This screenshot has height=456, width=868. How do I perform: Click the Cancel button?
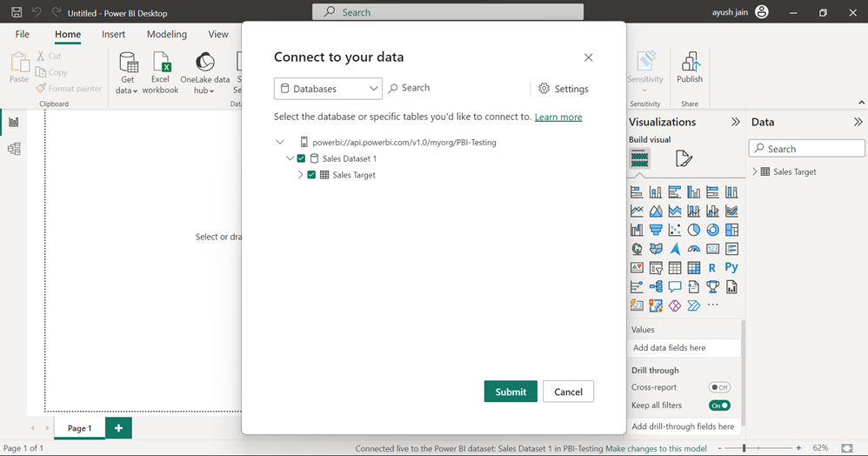click(x=568, y=392)
